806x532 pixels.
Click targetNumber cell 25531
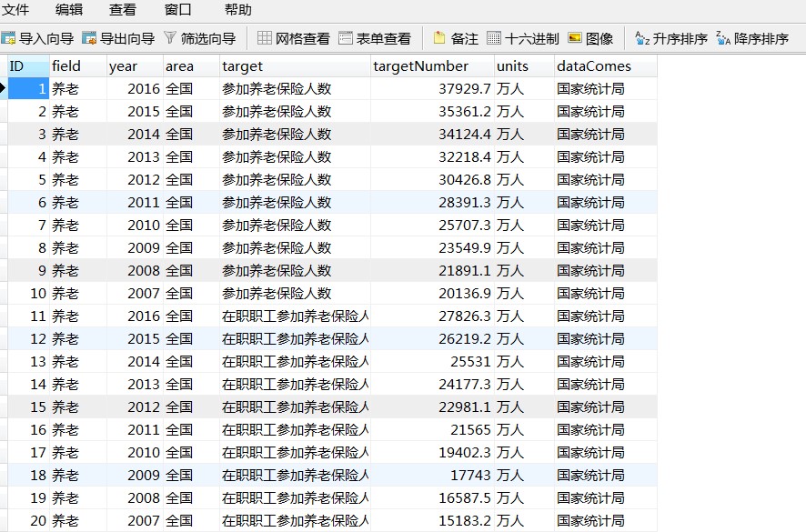coord(432,361)
